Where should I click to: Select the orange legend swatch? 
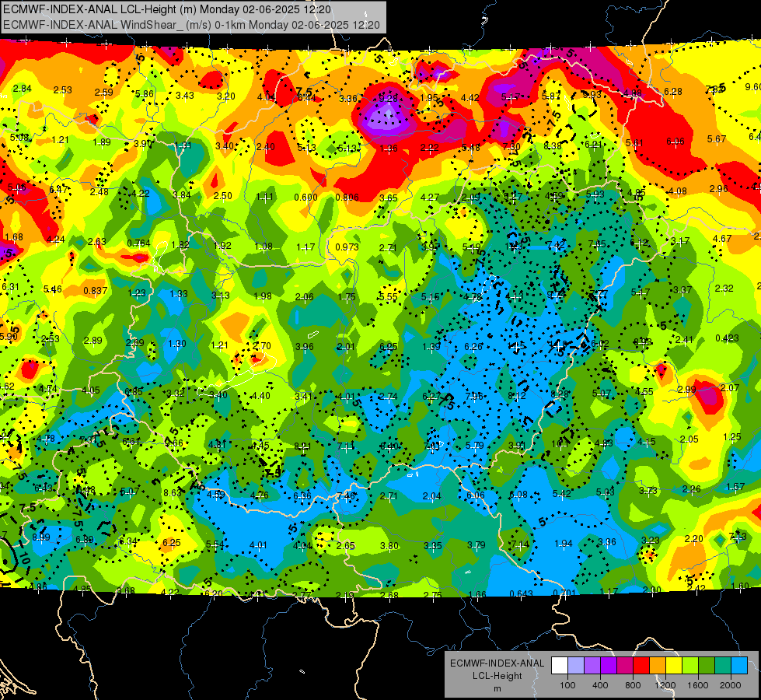coord(658,666)
